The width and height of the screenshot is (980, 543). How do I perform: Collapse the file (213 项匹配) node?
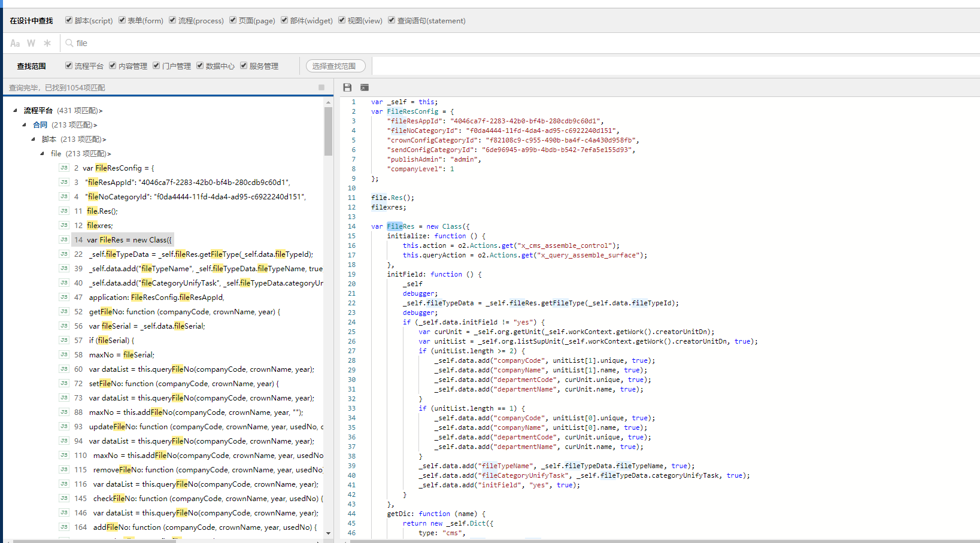point(42,153)
